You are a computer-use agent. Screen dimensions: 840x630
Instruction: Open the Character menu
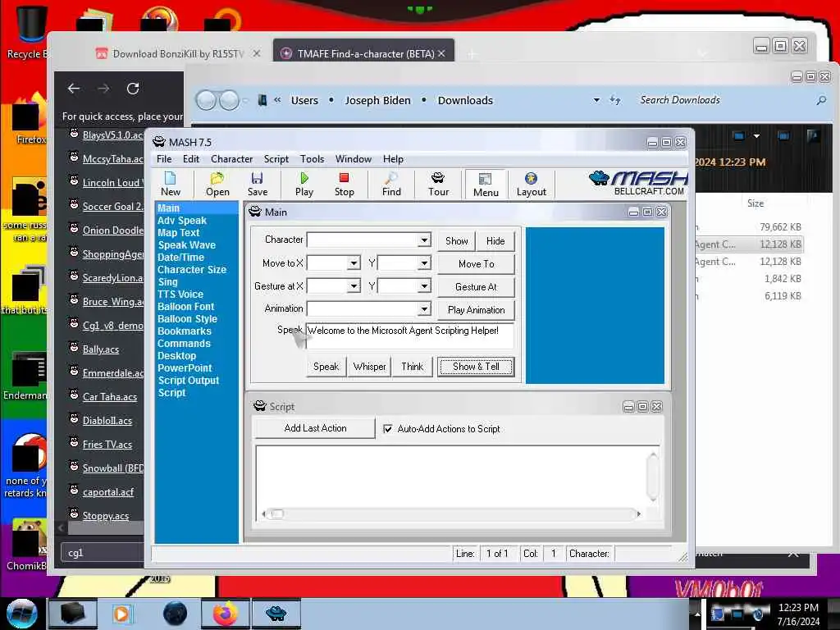point(231,159)
